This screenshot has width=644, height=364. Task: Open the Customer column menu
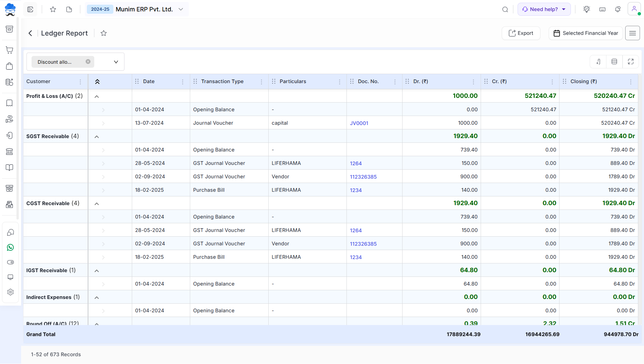(x=80, y=82)
